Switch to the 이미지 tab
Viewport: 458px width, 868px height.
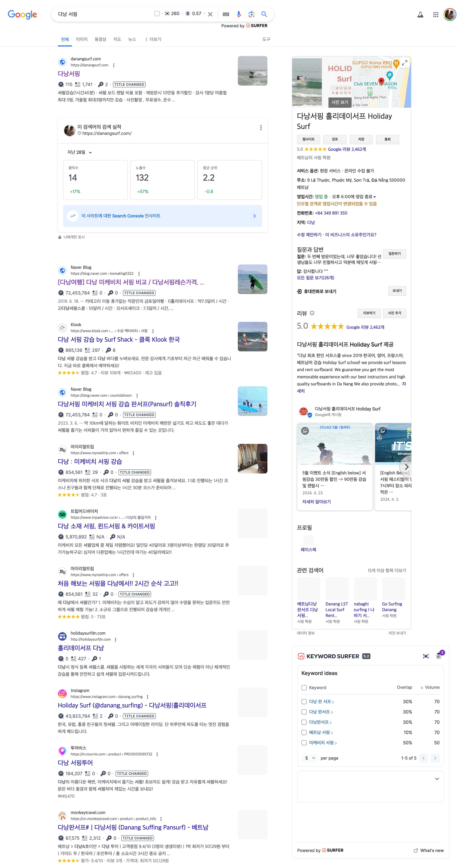click(82, 39)
